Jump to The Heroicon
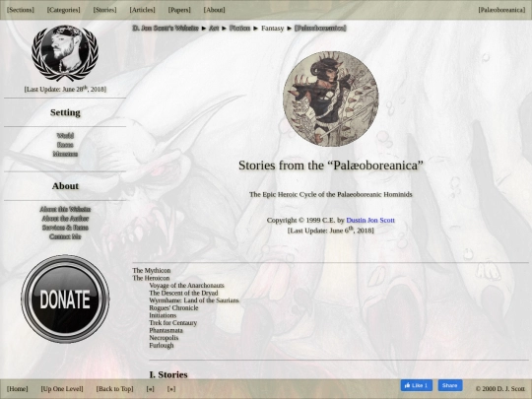This screenshot has height=399, width=532. click(151, 278)
